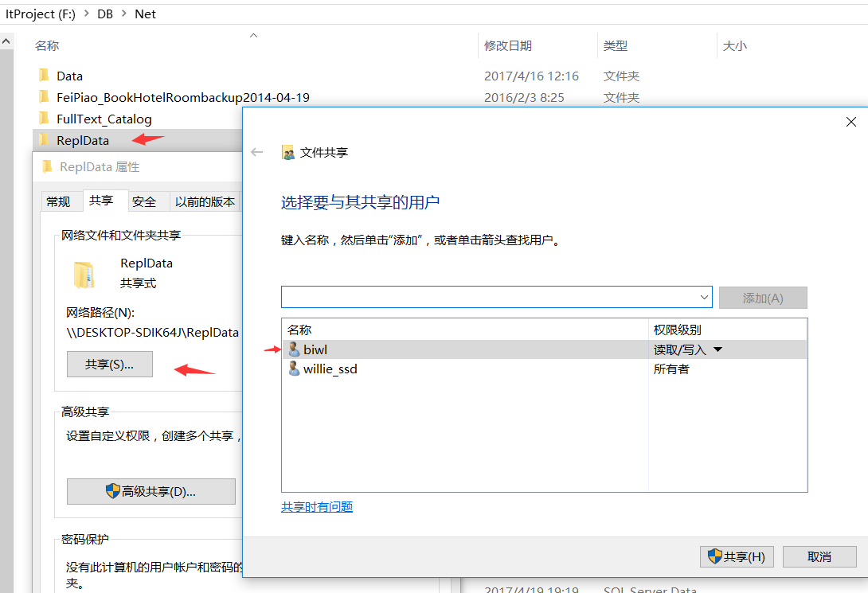Click the willie_ssd user icon
Screen dimensions: 868x593
pos(294,369)
